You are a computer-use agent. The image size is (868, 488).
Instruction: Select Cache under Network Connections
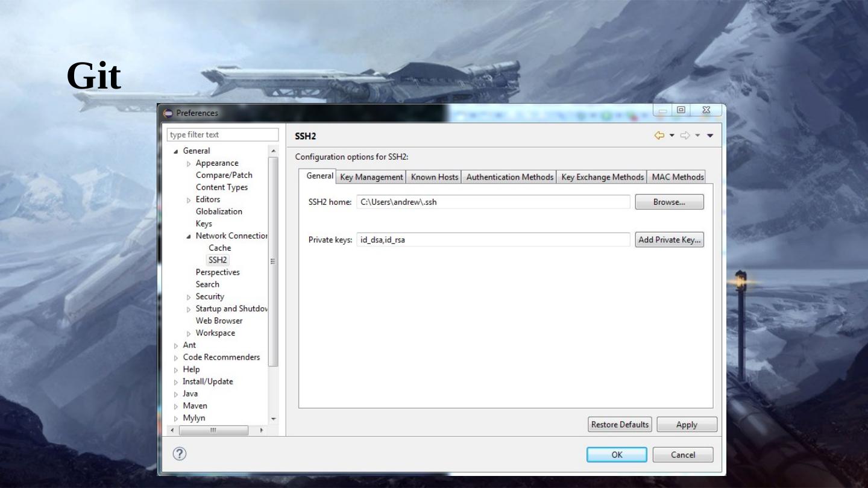[220, 248]
